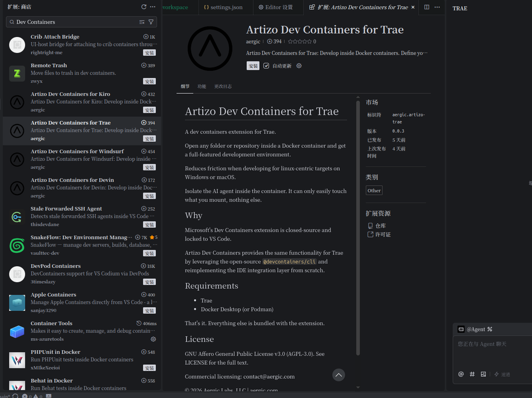Click scrollbar down arrow in README

click(x=358, y=388)
